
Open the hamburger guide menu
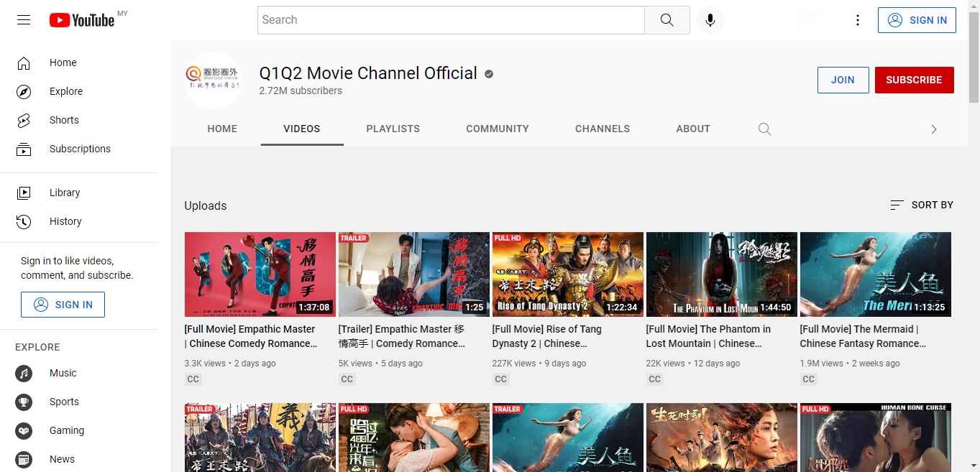coord(24,20)
